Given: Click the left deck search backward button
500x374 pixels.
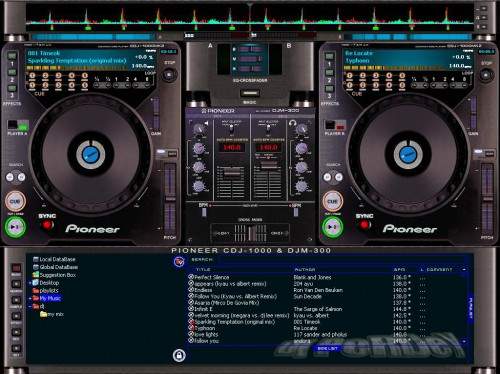Looking at the screenshot, I should tap(10, 177).
